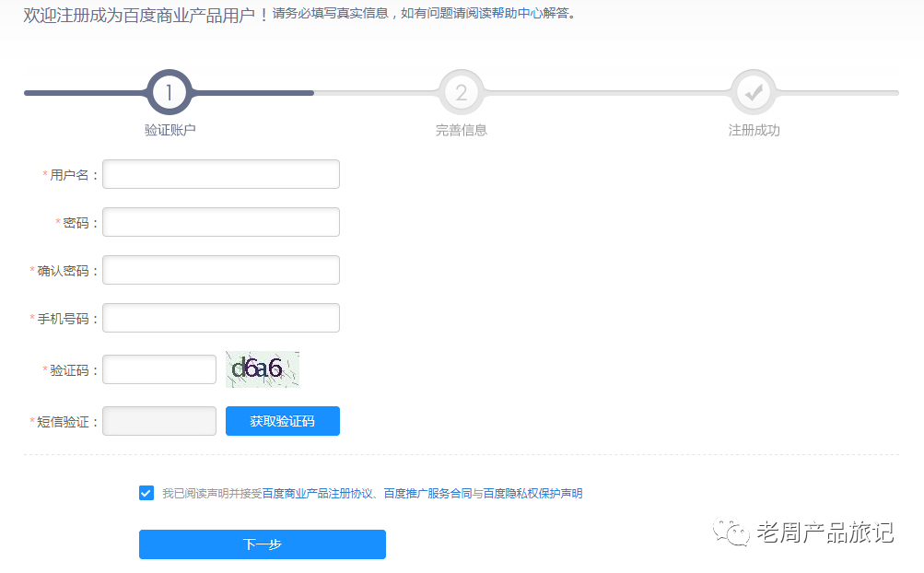
Task: Focus the 密码 input field
Action: (221, 222)
